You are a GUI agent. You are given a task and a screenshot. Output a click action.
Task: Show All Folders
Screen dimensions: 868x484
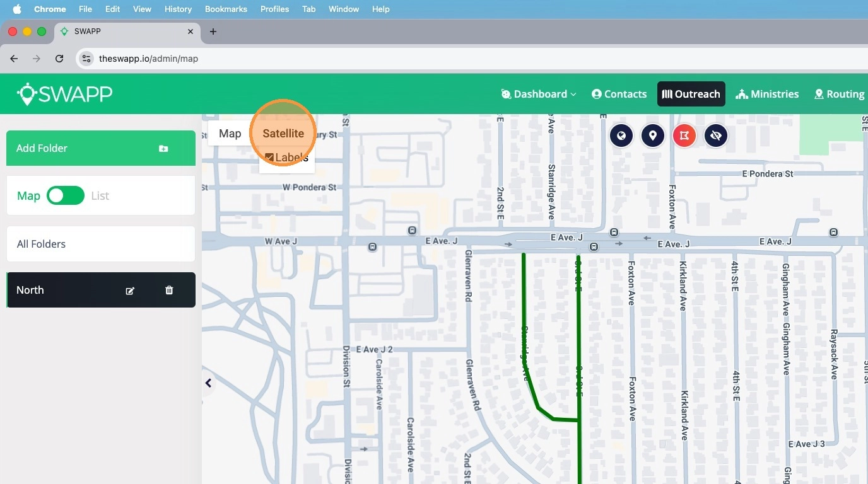(x=101, y=244)
